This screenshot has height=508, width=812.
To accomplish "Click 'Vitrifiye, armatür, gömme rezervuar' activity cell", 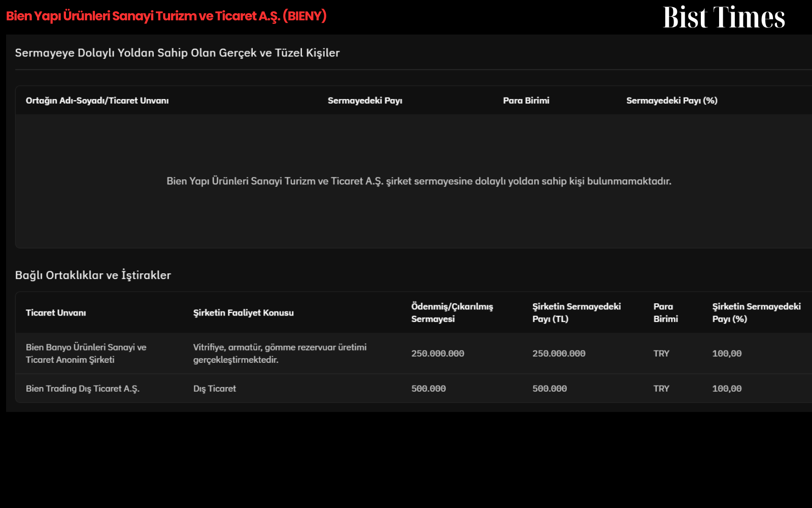I will coord(280,354).
